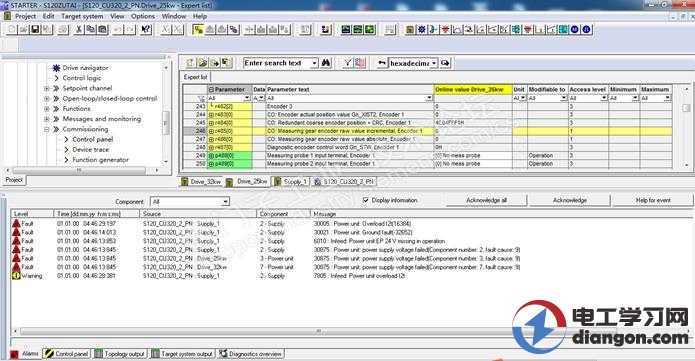Toggle the Display information checkbox

pos(366,200)
